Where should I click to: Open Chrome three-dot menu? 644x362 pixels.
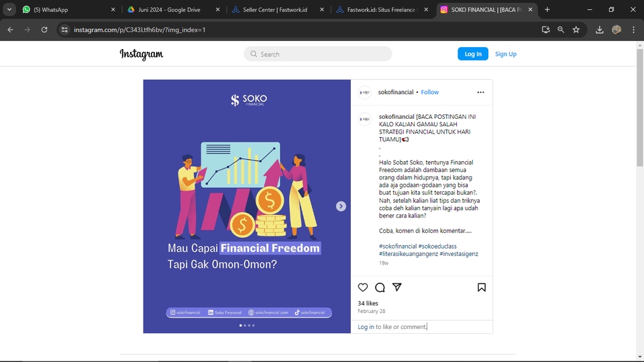[633, 30]
